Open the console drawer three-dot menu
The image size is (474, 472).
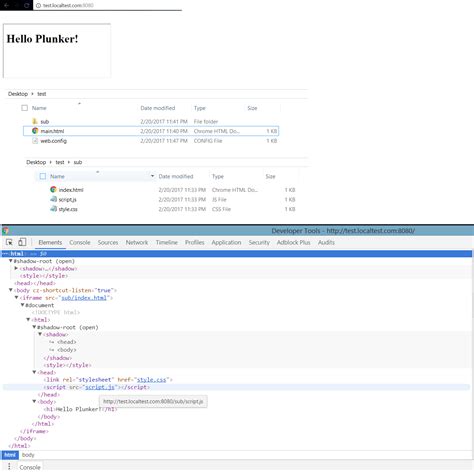tap(9, 466)
